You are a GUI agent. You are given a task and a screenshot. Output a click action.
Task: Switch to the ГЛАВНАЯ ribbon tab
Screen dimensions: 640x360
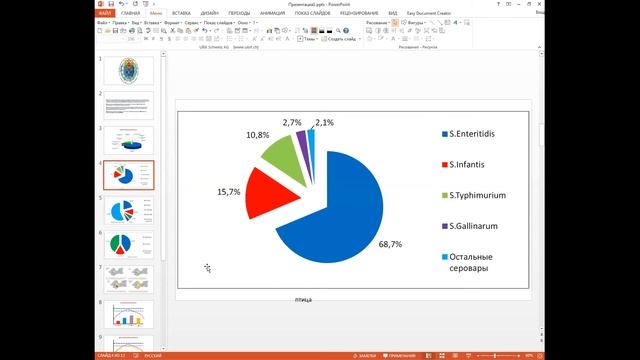[x=131, y=13]
